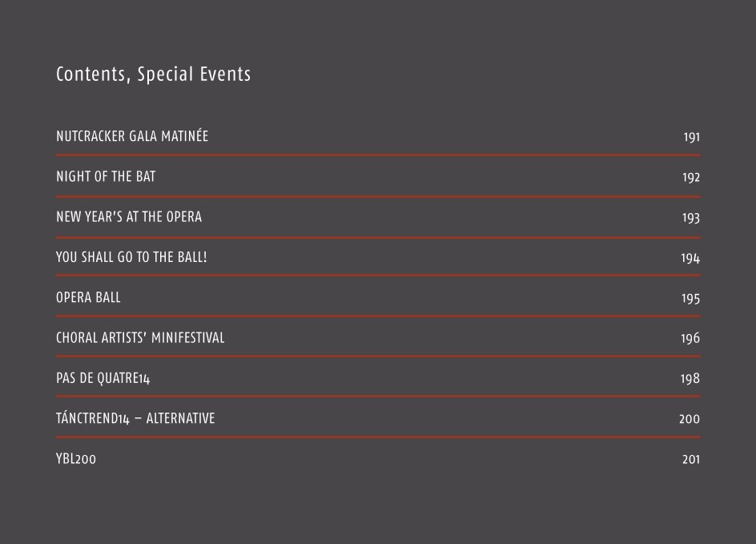Click the Contents, Special Events heading
Screen dimensions: 756x544
pyautogui.click(x=153, y=75)
